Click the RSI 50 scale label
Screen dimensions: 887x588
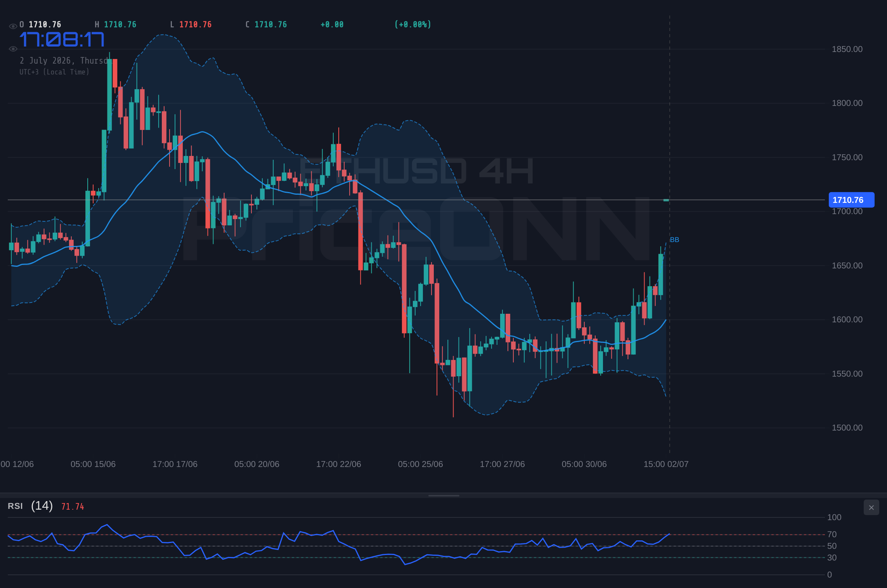coord(832,546)
